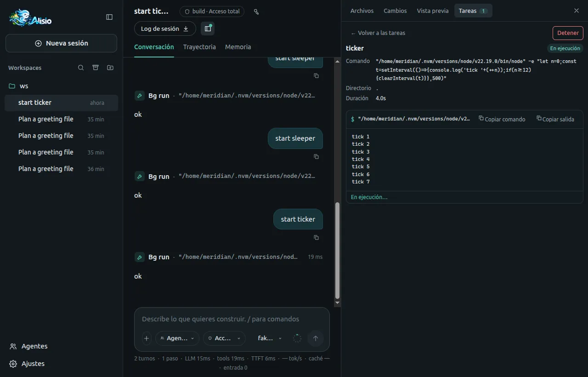Select the Tareas tab
The image size is (588, 377).
(x=473, y=11)
